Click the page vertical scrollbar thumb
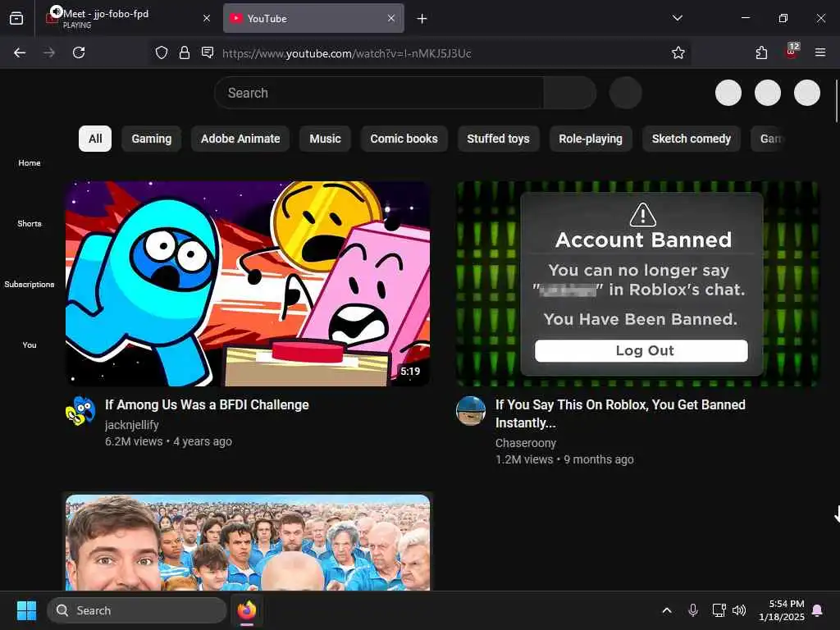Image resolution: width=840 pixels, height=630 pixels. (x=837, y=101)
